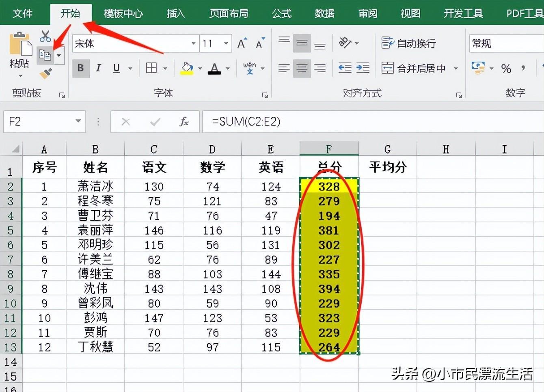
Task: Switch to the 数据 tab
Action: 324,13
